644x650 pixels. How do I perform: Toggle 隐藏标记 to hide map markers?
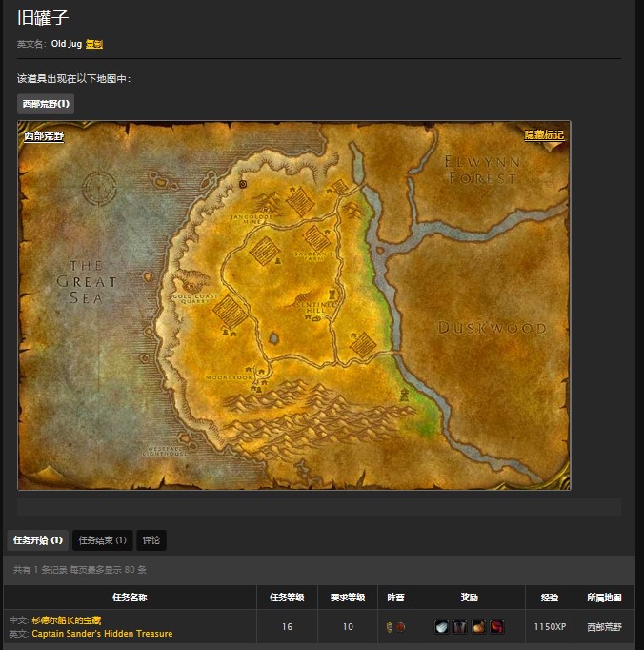coord(544,135)
